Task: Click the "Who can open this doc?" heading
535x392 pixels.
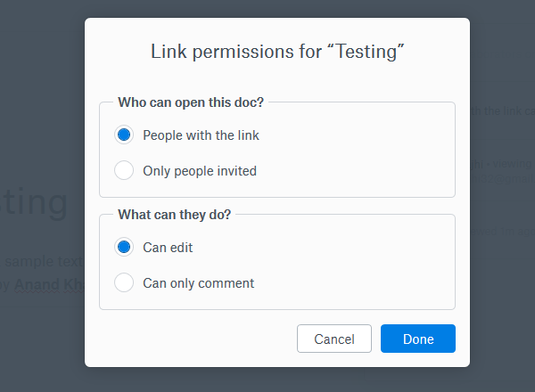Action: point(191,102)
